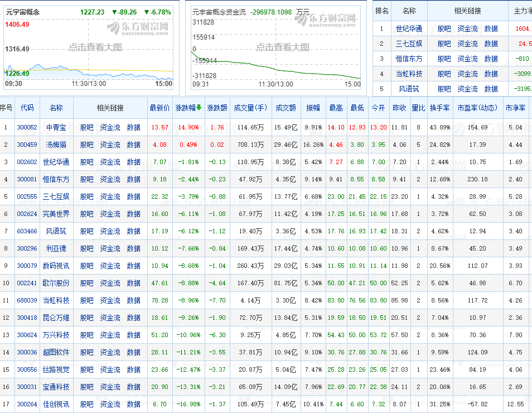Click 歌尔股份 turnover 81.75亿
532x413 pixels.
(286, 284)
